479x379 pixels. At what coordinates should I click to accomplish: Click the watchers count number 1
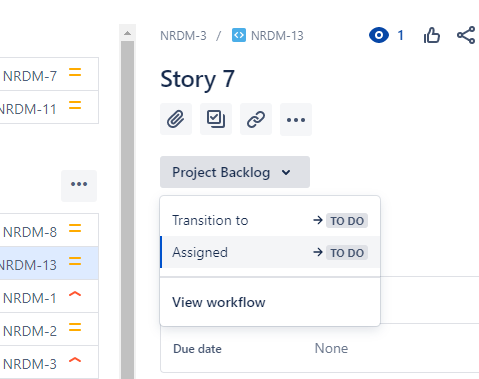click(400, 35)
